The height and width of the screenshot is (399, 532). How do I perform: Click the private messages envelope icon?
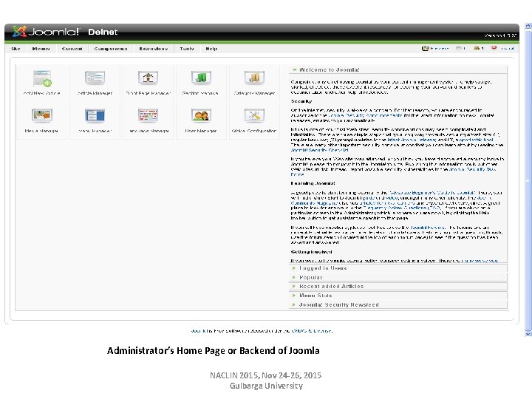(459, 48)
